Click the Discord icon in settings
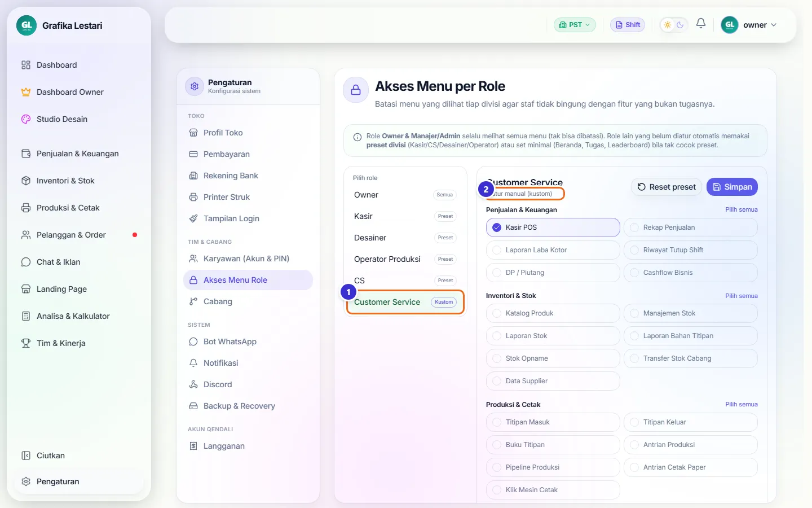The height and width of the screenshot is (508, 812). [x=193, y=384]
